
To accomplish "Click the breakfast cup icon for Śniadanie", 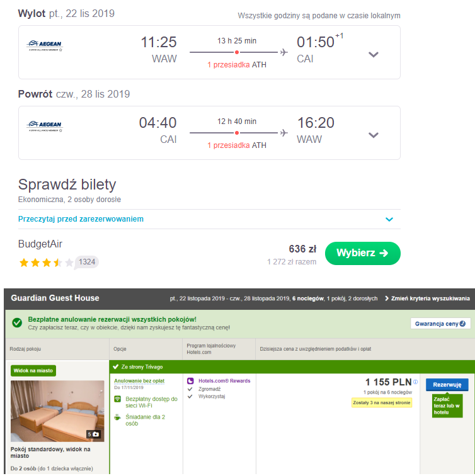I will [118, 417].
